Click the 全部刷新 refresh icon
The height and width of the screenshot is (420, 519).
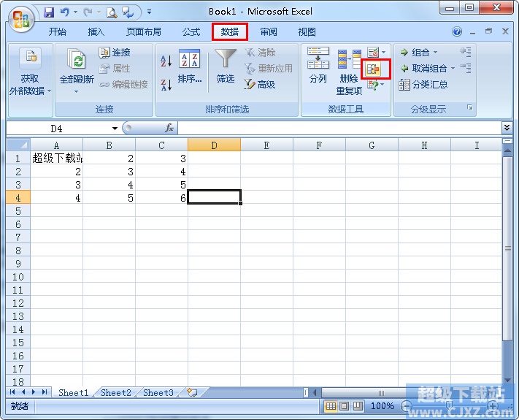coord(77,60)
